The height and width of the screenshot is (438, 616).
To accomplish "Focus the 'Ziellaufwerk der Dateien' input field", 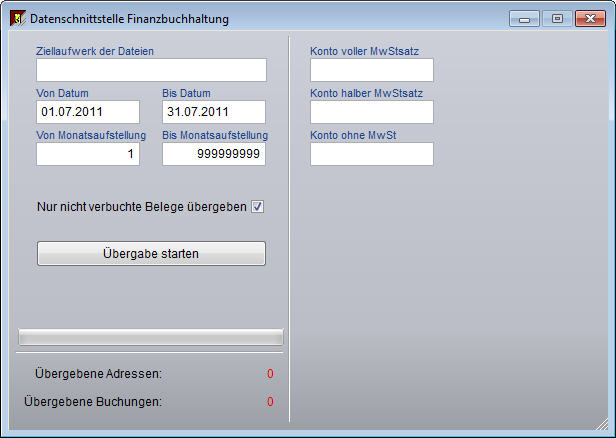I will pos(151,70).
